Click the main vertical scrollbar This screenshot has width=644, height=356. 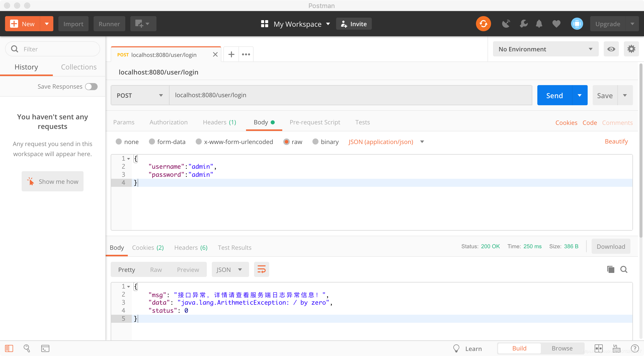pyautogui.click(x=641, y=151)
